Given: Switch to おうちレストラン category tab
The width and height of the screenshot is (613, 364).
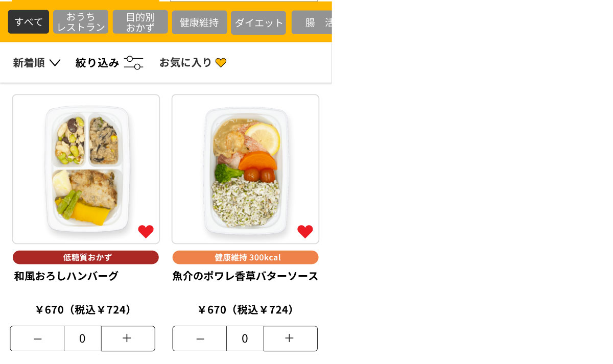Looking at the screenshot, I should (x=81, y=22).
